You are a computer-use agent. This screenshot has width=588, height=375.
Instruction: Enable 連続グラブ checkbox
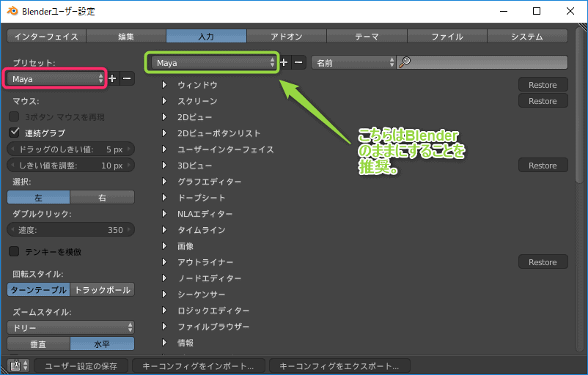pyautogui.click(x=14, y=133)
